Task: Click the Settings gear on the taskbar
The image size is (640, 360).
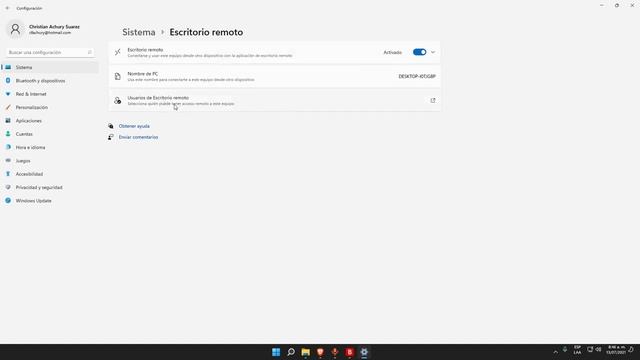Action: 364,352
